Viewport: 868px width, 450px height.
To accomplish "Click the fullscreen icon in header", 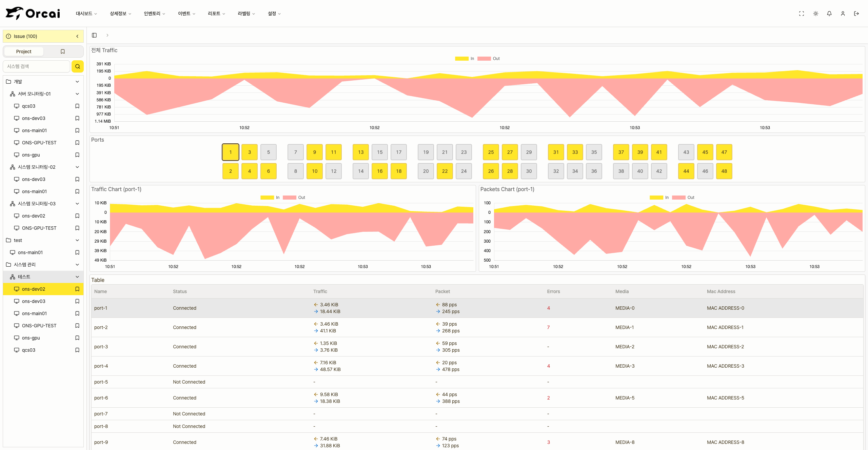I will point(802,14).
